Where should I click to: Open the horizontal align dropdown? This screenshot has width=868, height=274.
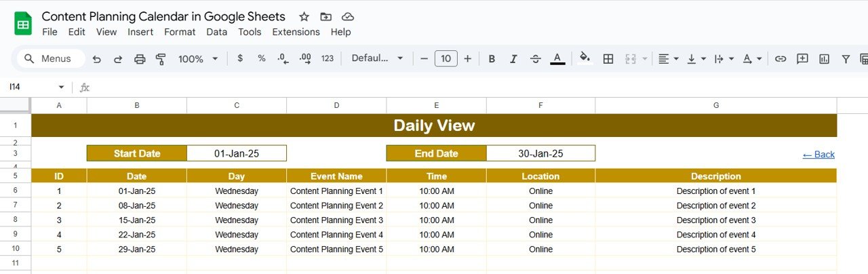click(x=669, y=59)
